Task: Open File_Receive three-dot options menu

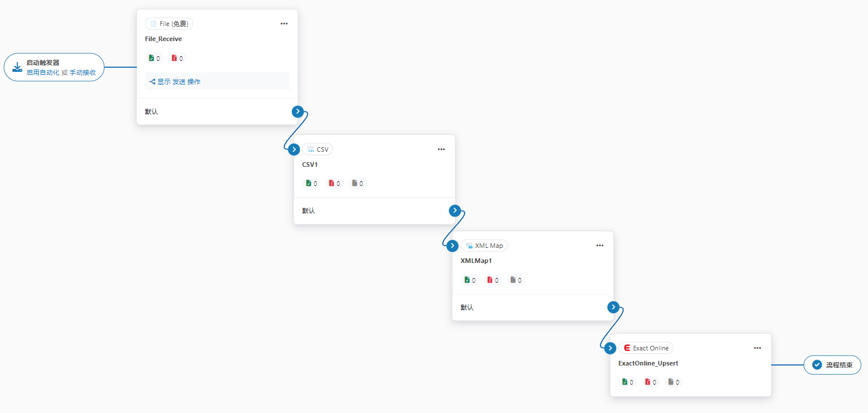Action: pos(284,24)
